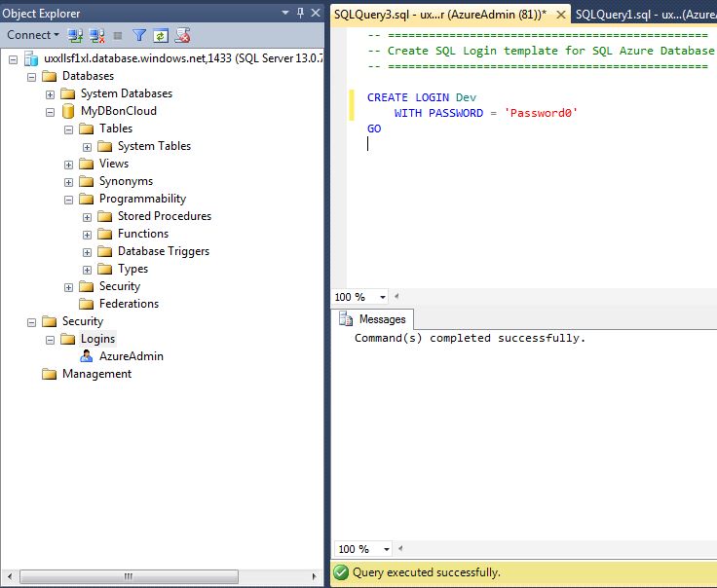Click the green Query executed successfully icon
Image resolution: width=717 pixels, height=588 pixels.
[341, 572]
